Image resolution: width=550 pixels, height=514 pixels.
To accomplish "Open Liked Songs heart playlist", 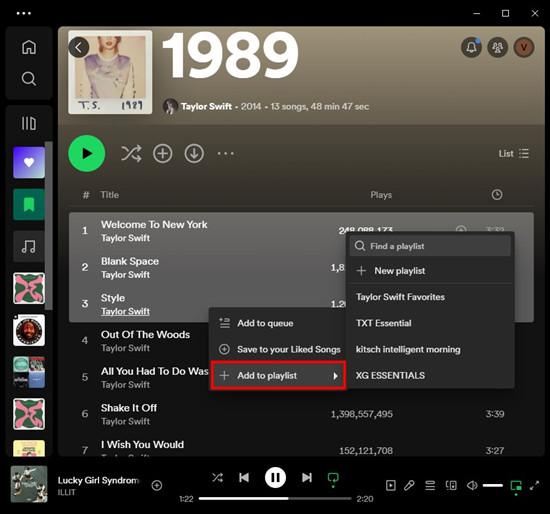I will click(29, 162).
